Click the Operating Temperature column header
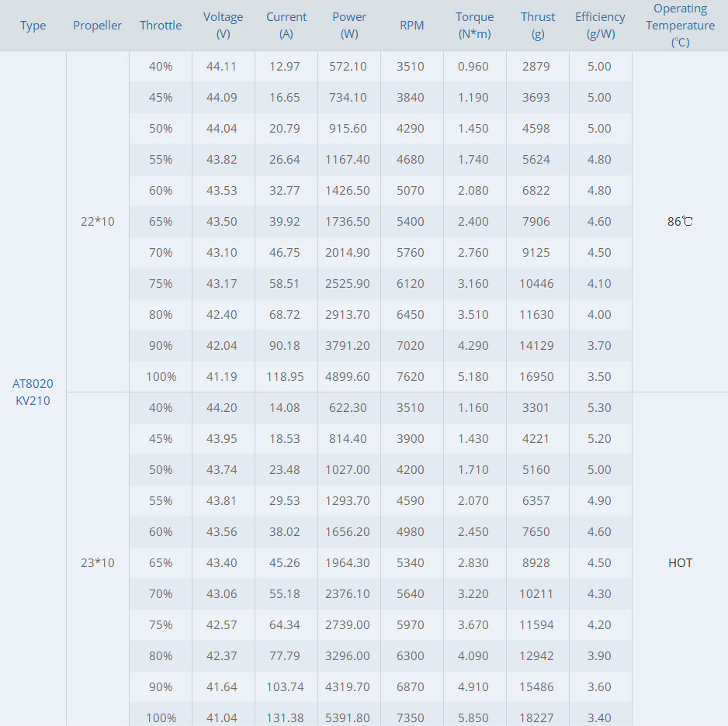Image resolution: width=728 pixels, height=726 pixels. point(680,26)
